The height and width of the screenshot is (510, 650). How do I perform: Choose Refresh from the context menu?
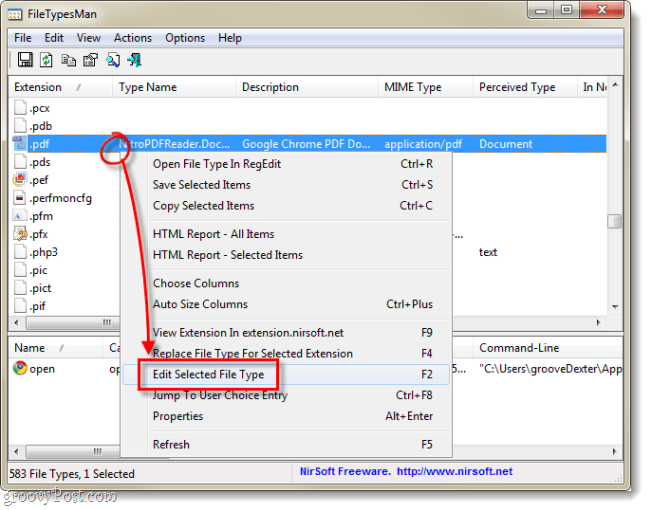click(x=286, y=444)
